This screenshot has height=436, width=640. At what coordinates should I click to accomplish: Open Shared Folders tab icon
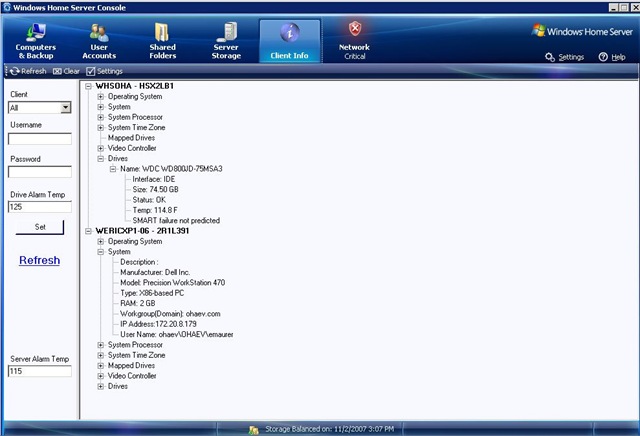162,32
